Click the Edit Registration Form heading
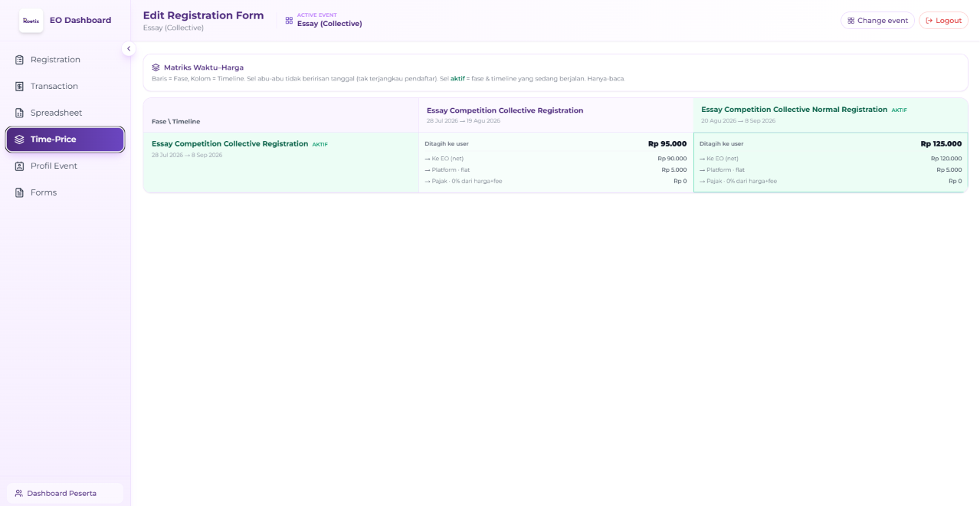 click(x=203, y=15)
